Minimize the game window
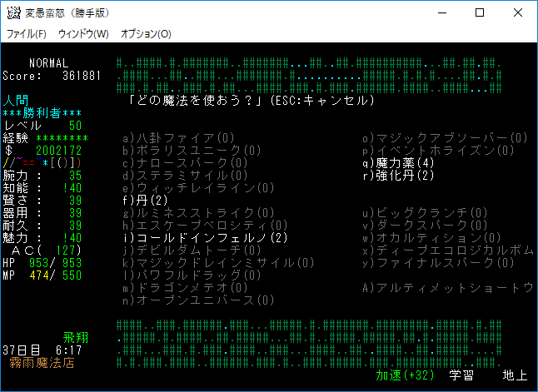The height and width of the screenshot is (392, 538). [441, 12]
